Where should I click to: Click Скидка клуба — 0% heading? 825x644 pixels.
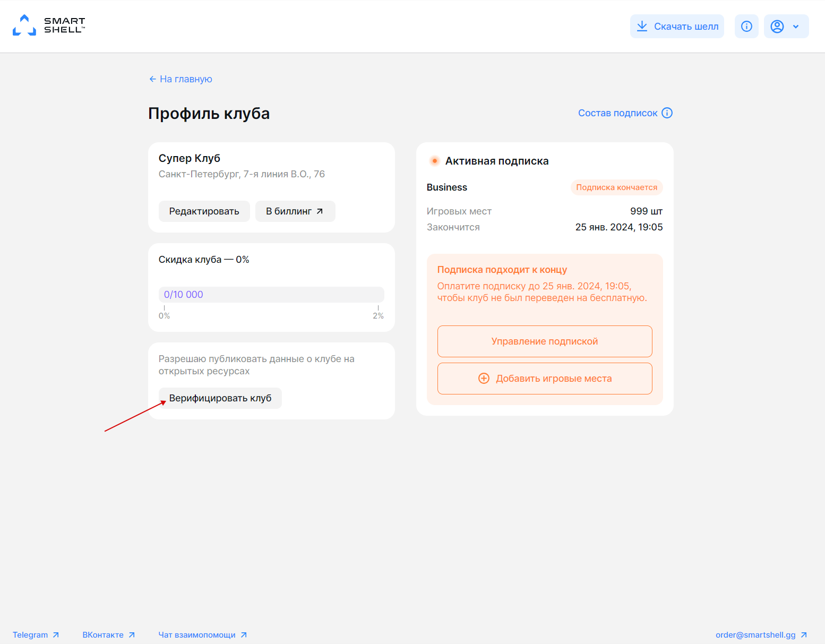[204, 260]
